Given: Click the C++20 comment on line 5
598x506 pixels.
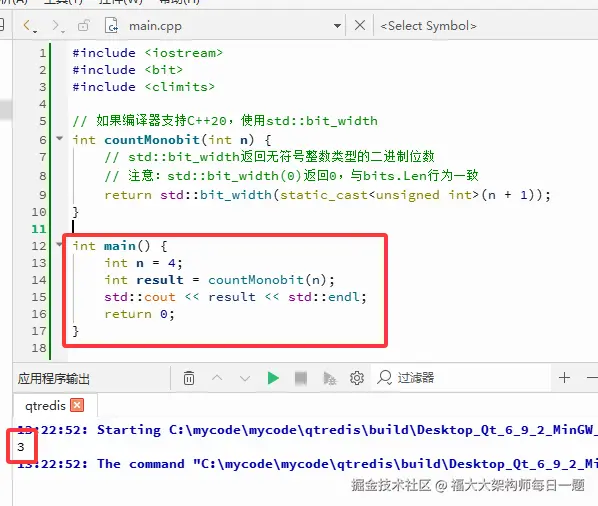Looking at the screenshot, I should pos(225,121).
